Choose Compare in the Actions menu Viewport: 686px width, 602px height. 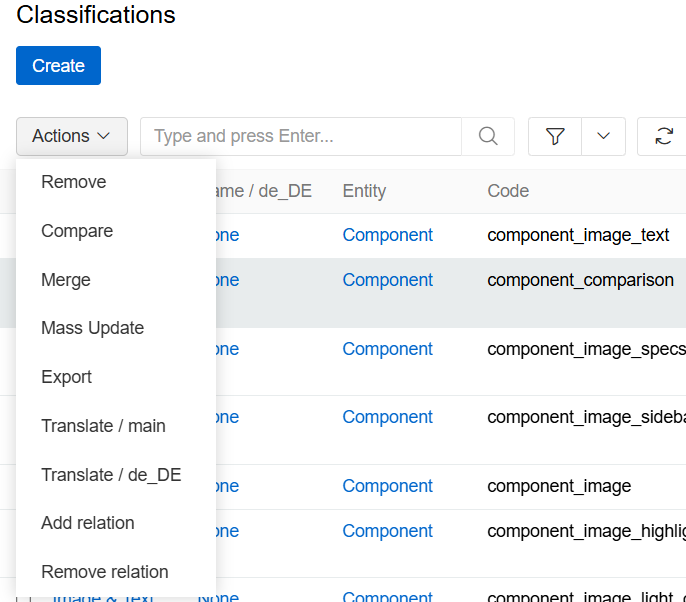(77, 231)
